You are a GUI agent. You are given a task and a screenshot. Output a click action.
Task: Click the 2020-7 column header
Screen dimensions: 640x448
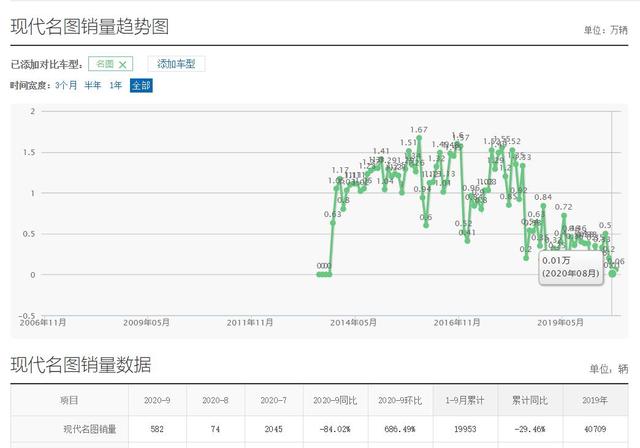[x=273, y=400]
